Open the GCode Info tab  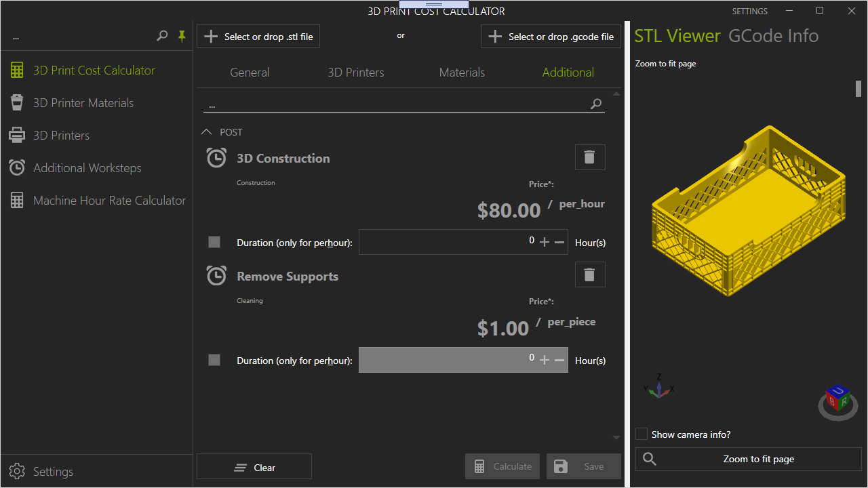[x=774, y=36]
